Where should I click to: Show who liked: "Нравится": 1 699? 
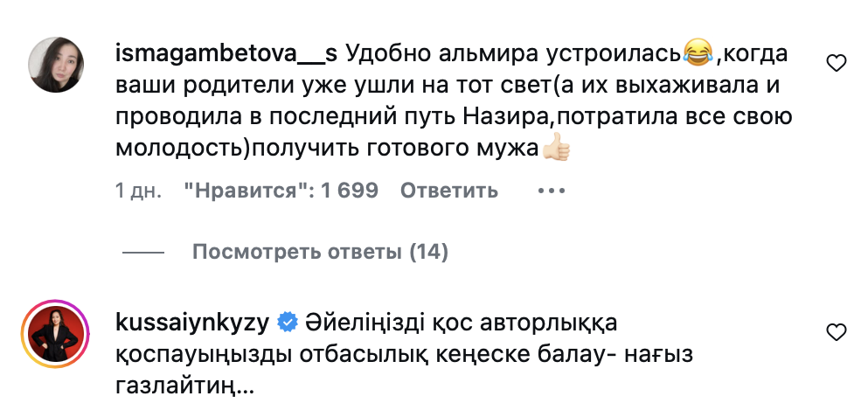(281, 191)
